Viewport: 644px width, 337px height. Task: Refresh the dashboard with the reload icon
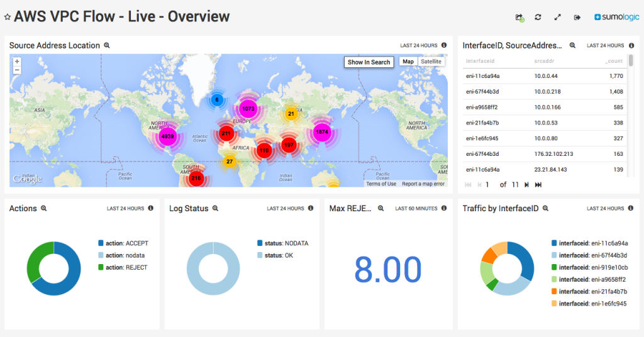click(538, 17)
